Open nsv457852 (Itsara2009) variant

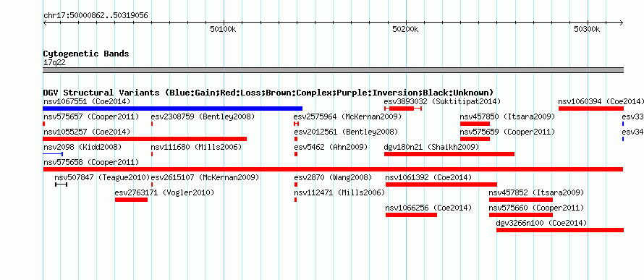click(536, 192)
